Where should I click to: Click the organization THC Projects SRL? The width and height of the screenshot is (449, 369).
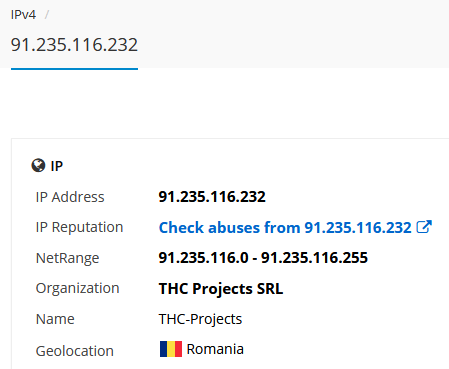point(221,289)
